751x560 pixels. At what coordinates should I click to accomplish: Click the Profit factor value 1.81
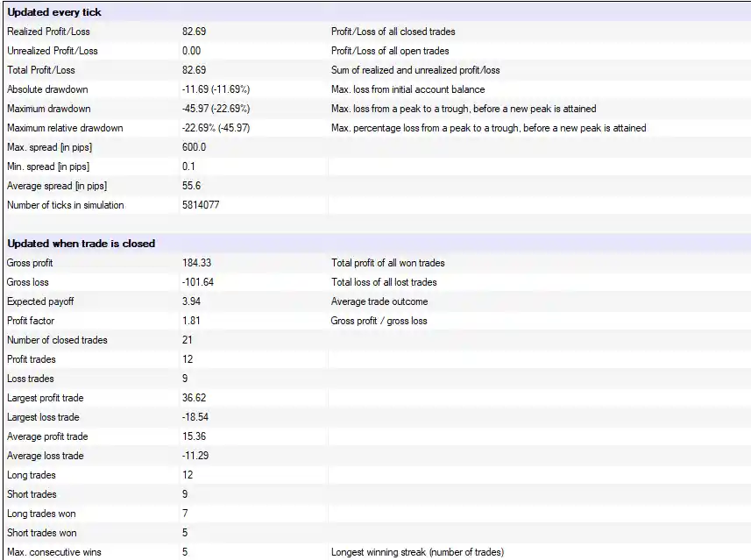pos(191,321)
